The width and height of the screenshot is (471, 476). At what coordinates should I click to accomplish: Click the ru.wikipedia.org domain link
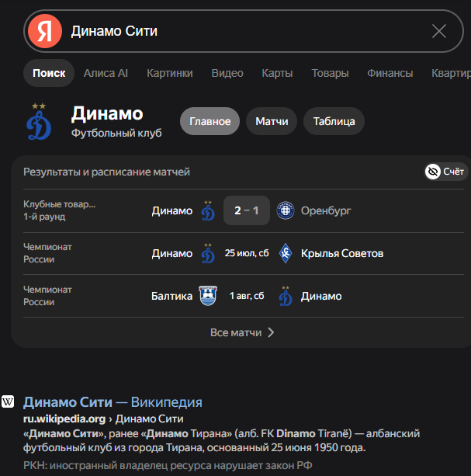click(64, 419)
